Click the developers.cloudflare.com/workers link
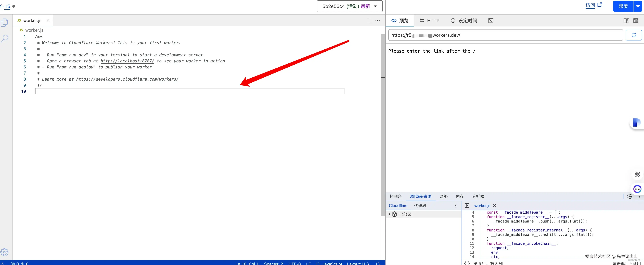 (x=127, y=79)
